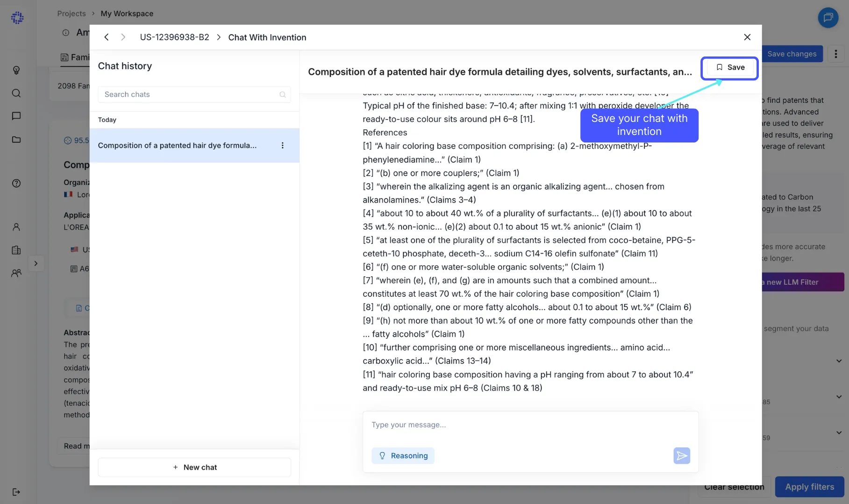Click the help question mark icon
The image size is (849, 504).
[16, 183]
